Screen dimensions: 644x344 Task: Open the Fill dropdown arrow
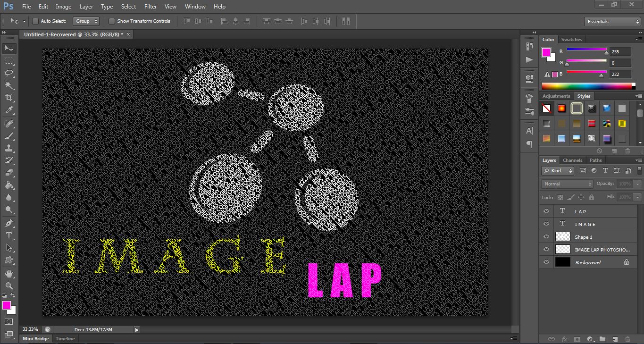click(638, 197)
